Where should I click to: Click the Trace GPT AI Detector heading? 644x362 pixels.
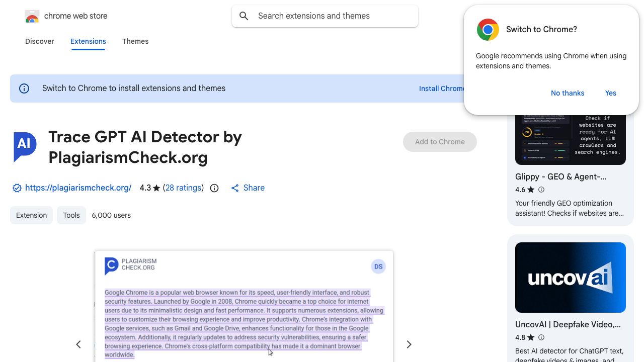[x=145, y=147]
